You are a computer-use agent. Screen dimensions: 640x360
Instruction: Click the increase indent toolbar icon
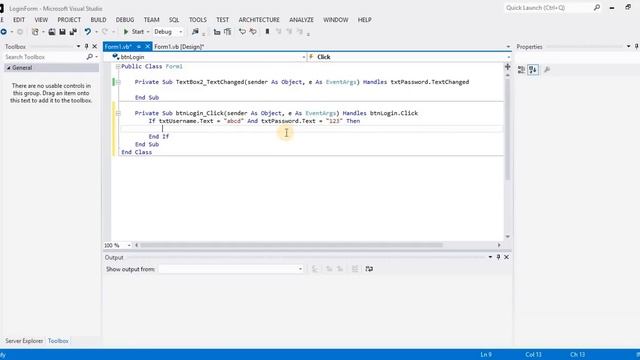point(228,31)
